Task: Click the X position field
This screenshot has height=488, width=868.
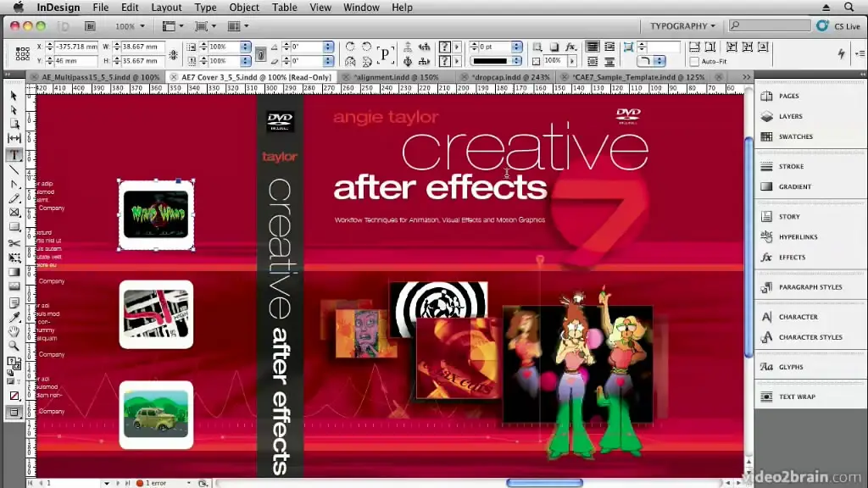Action: [76, 47]
